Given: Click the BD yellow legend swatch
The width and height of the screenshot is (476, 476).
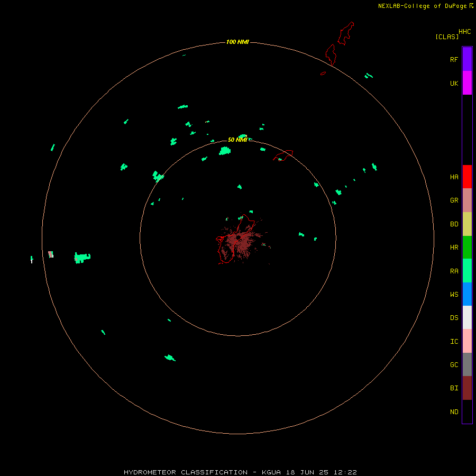Looking at the screenshot, I should [x=467, y=224].
